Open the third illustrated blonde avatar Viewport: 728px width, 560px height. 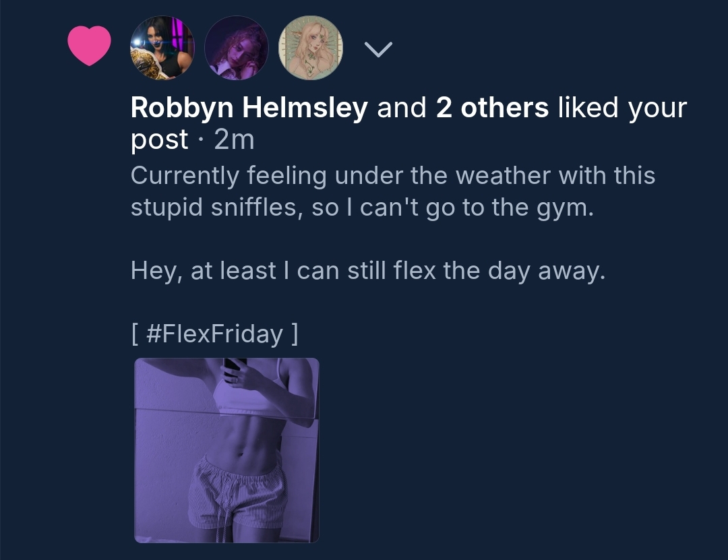[311, 49]
